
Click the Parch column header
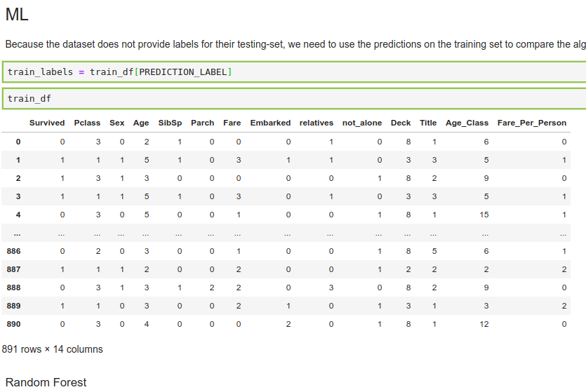click(202, 123)
